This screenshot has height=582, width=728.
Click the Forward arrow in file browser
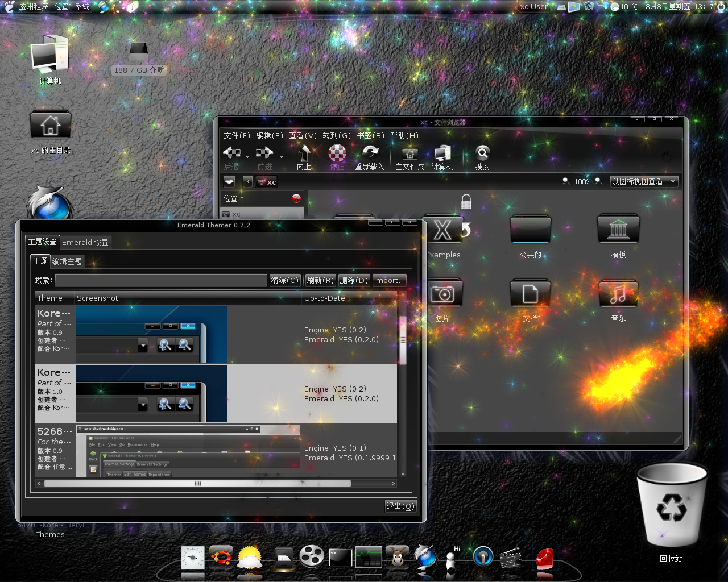coord(264,153)
